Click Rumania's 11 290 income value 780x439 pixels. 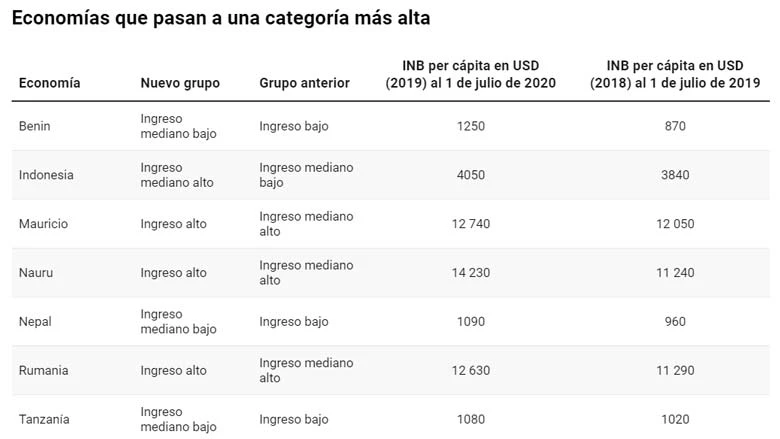click(x=674, y=371)
